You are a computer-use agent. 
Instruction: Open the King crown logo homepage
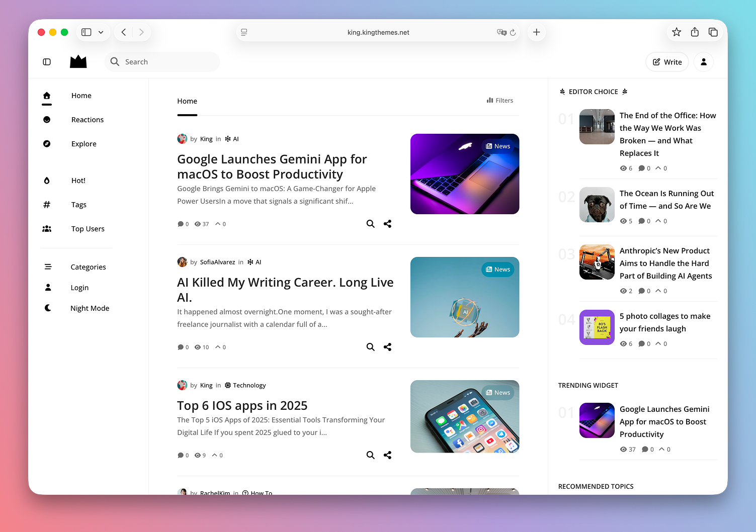[x=78, y=62]
